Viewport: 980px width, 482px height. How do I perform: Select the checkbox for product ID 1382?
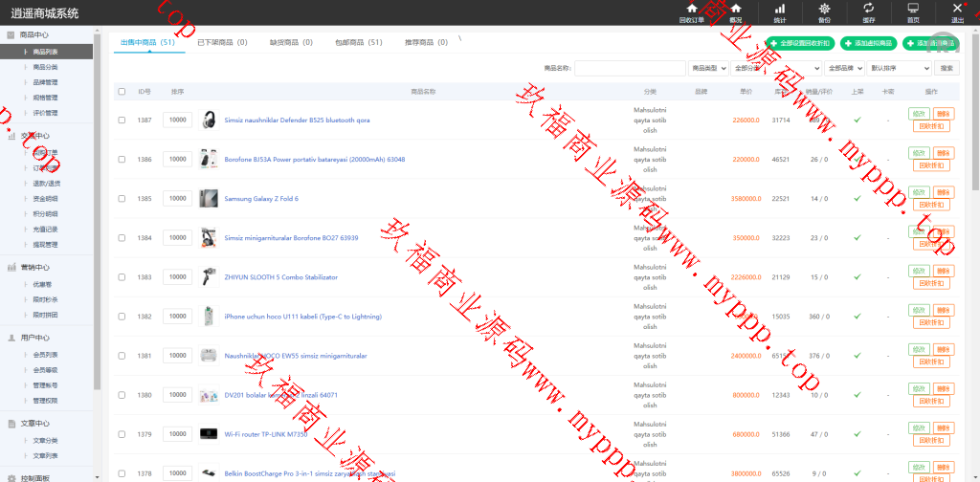[122, 317]
